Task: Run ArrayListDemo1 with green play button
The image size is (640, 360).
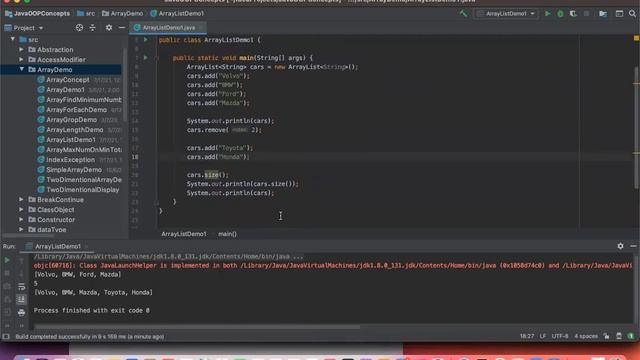Action: pos(548,13)
